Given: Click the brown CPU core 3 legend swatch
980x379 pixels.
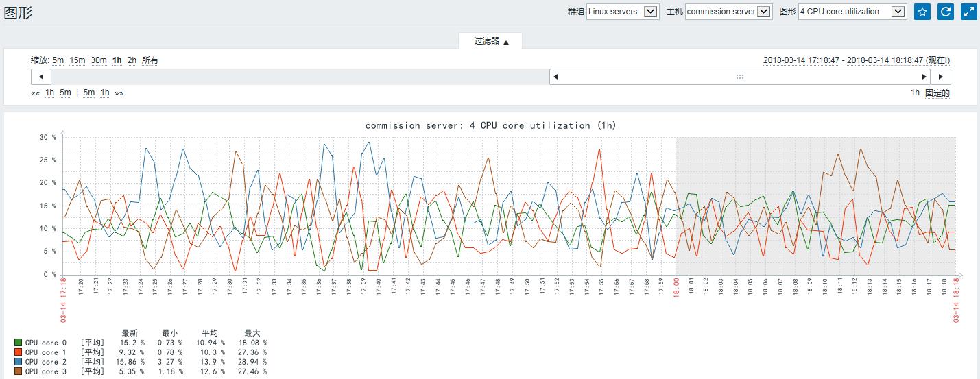Looking at the screenshot, I should click(18, 371).
